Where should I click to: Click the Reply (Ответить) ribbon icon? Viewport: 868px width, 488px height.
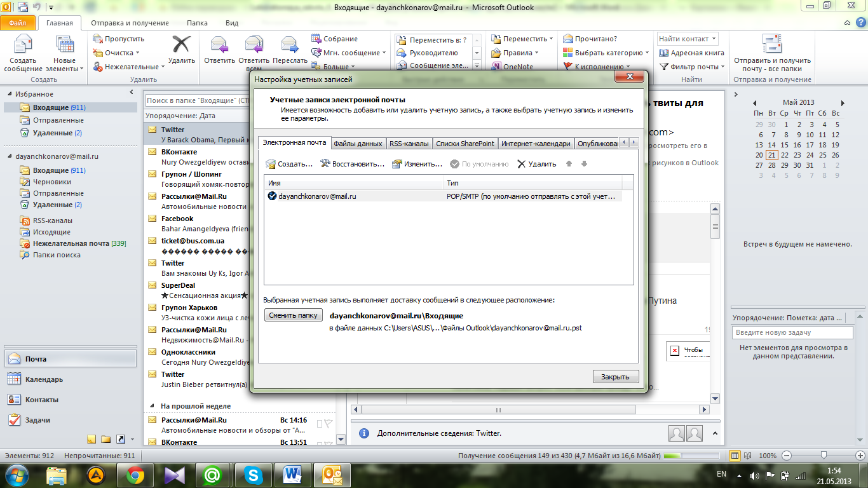220,50
